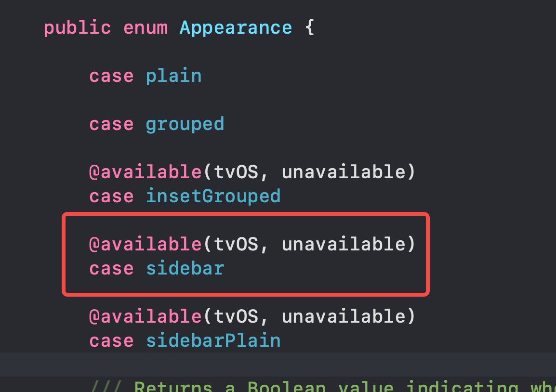The height and width of the screenshot is (392, 556).
Task: Click the opening brace after Appearance
Action: [309, 27]
